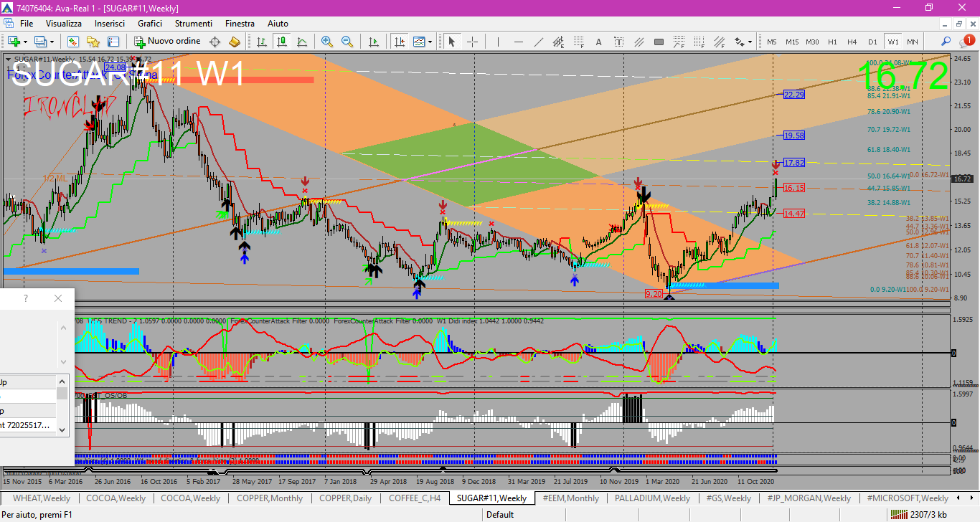Open the Strumenti menu
The width and height of the screenshot is (980, 522).
click(194, 24)
